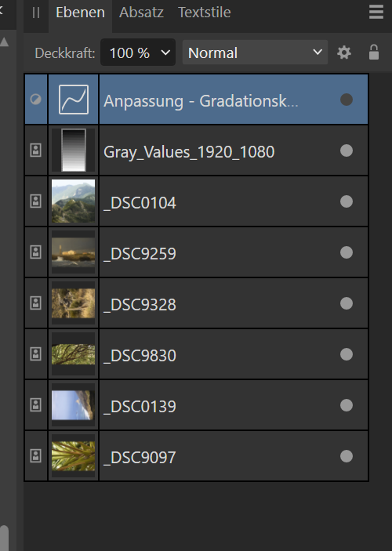Image resolution: width=392 pixels, height=551 pixels.
Task: Select the _DSC9328 layer
Action: (x=197, y=303)
